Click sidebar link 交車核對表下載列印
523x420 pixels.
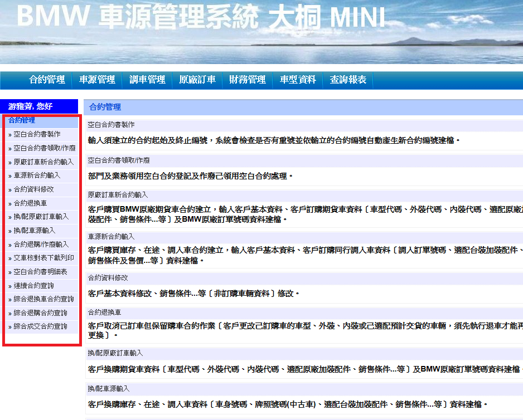(43, 258)
